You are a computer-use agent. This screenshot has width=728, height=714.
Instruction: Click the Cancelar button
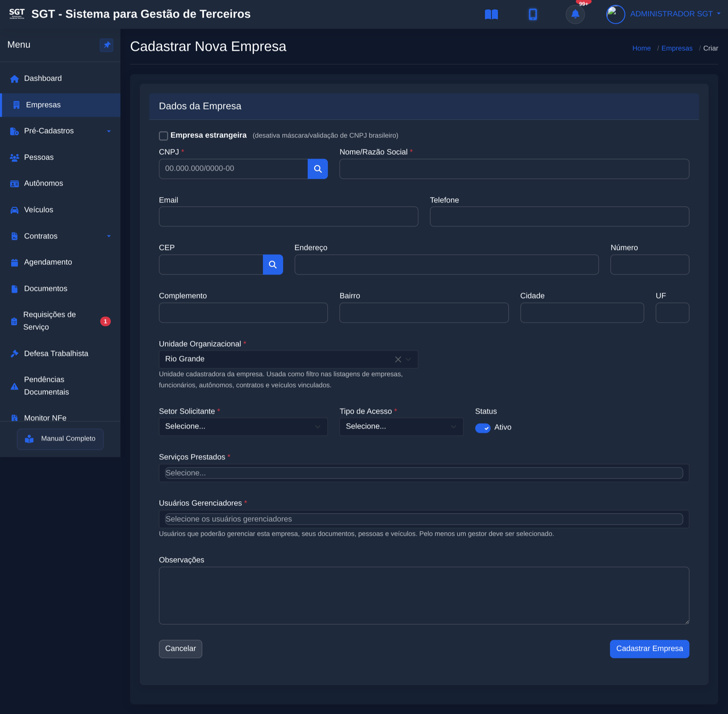pyautogui.click(x=180, y=649)
